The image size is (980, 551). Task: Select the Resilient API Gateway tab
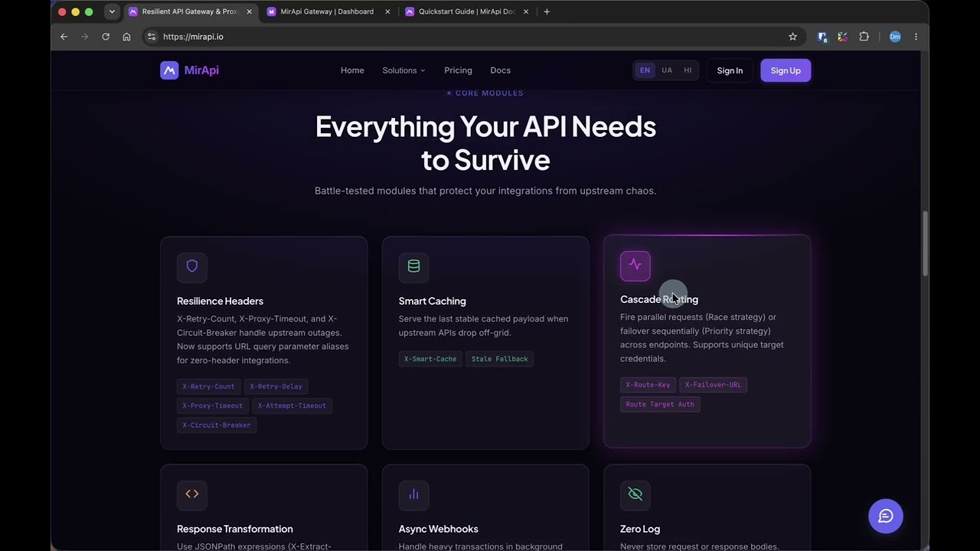pyautogui.click(x=190, y=11)
